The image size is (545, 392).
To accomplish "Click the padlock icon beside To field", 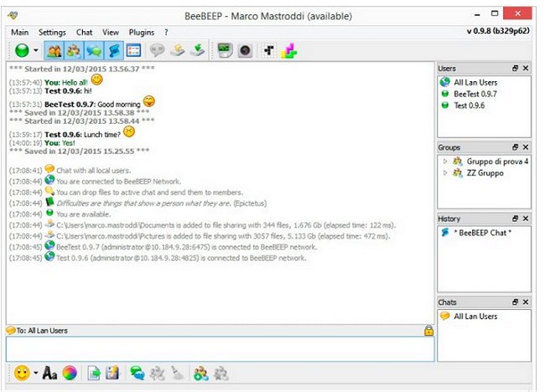I will (429, 331).
